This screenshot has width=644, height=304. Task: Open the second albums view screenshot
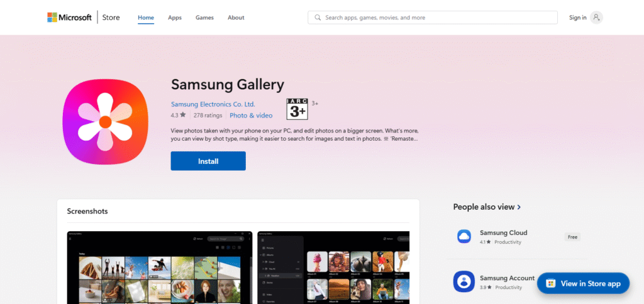[x=333, y=268]
